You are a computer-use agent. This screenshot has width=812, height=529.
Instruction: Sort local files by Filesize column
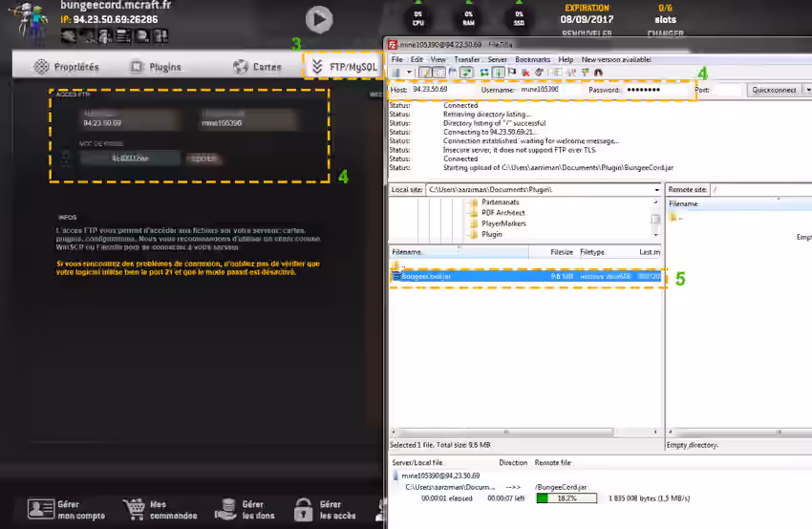(x=552, y=252)
